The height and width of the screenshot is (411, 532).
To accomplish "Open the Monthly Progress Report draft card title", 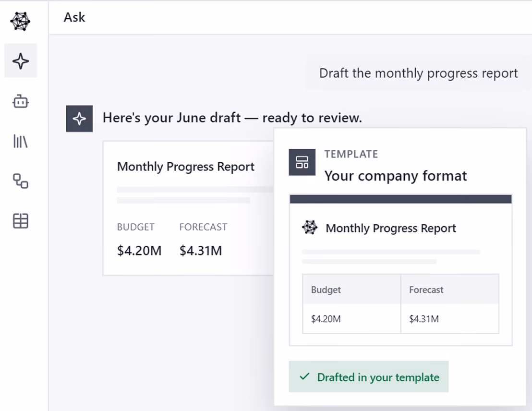I will pyautogui.click(x=186, y=167).
